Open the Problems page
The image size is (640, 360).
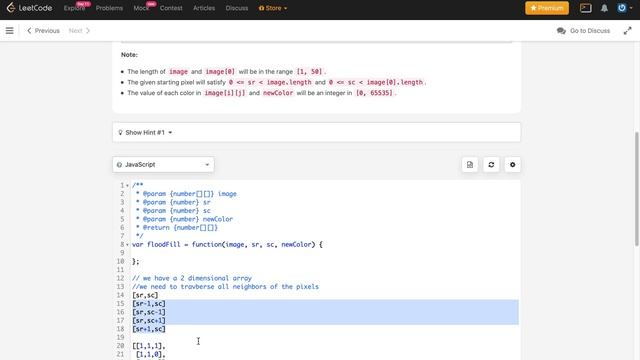click(x=109, y=8)
